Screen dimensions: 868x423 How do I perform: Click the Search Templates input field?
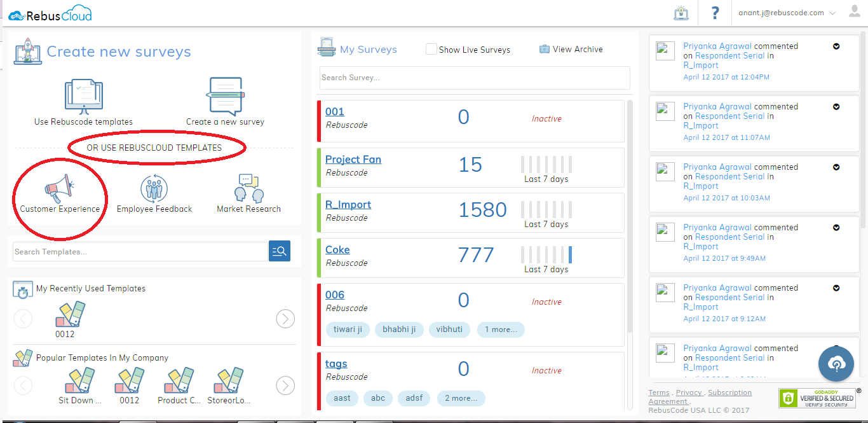140,251
